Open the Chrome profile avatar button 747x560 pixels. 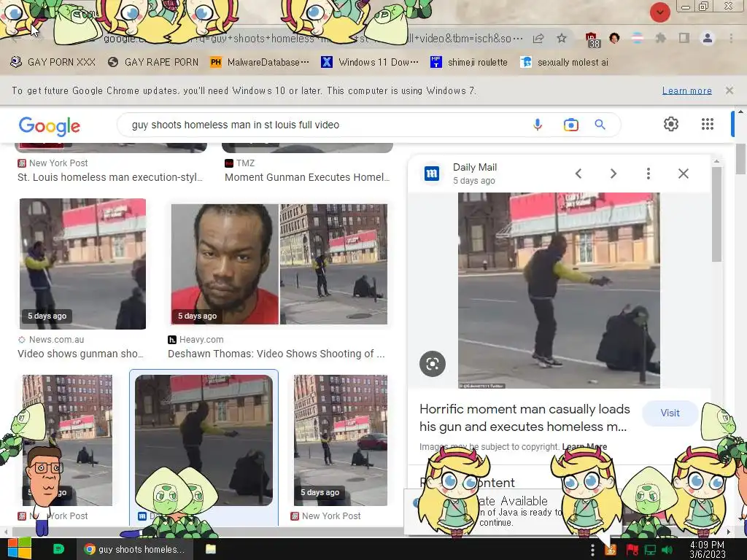click(x=708, y=38)
